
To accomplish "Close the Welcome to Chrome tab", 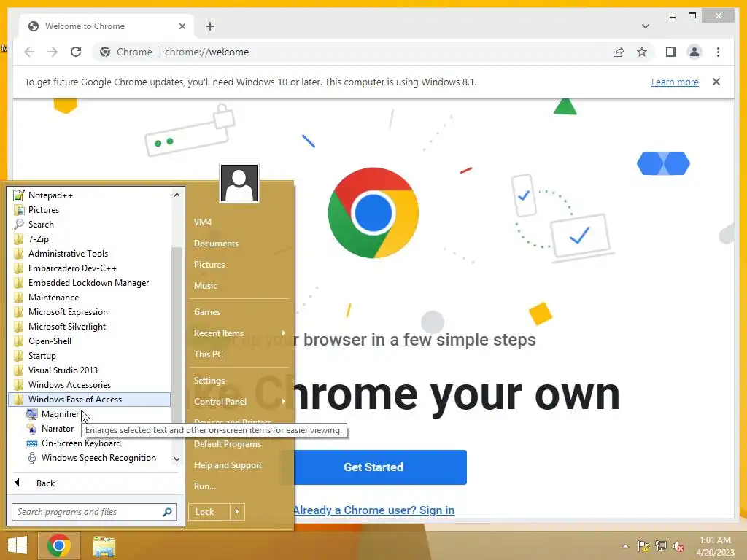I will [182, 26].
